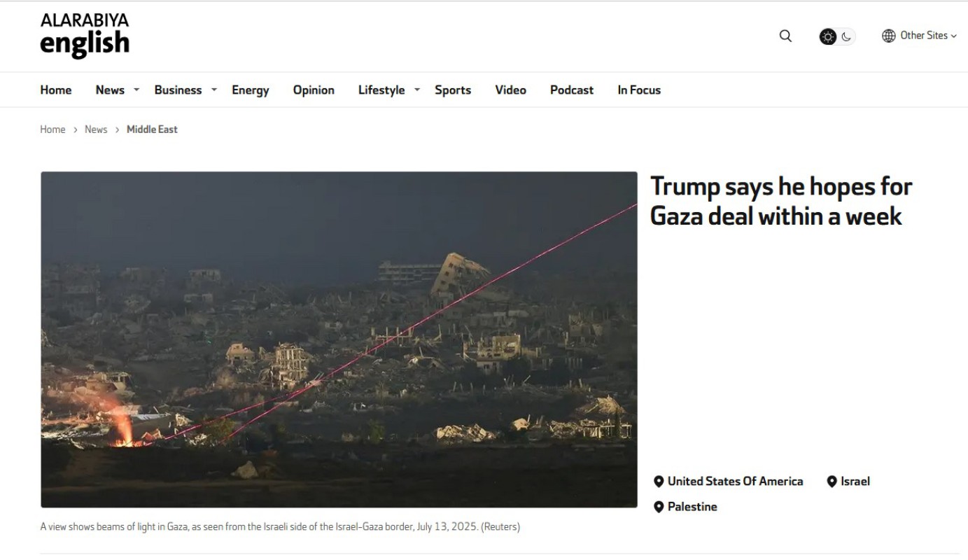This screenshot has height=560, width=968.
Task: Click the Al Arabiya English logo
Action: point(85,35)
